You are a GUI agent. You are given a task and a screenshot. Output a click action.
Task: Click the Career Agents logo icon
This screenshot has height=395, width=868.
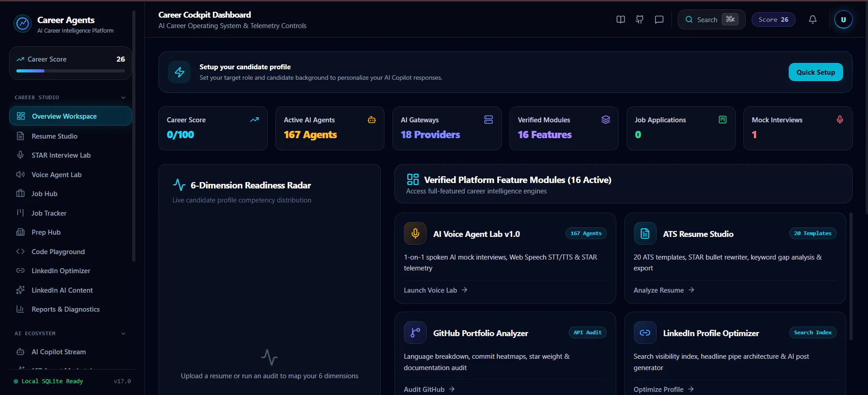(23, 24)
